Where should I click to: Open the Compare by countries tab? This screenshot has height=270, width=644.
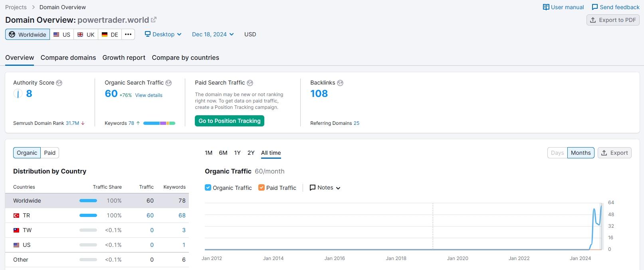[185, 57]
